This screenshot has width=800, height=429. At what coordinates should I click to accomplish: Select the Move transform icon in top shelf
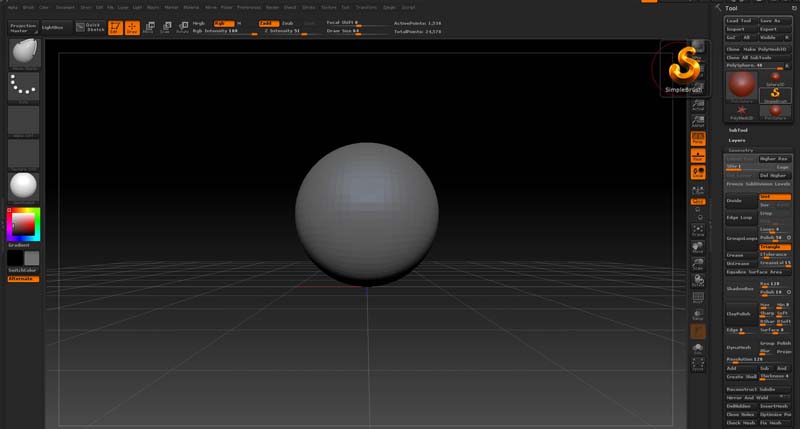point(149,28)
